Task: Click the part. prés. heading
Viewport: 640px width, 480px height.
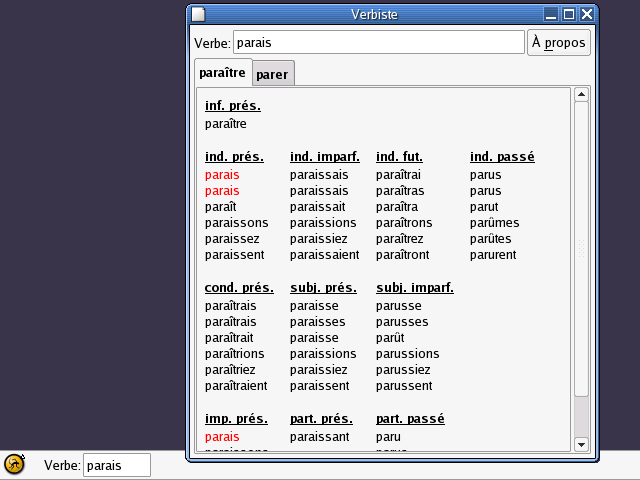Action: point(321,419)
